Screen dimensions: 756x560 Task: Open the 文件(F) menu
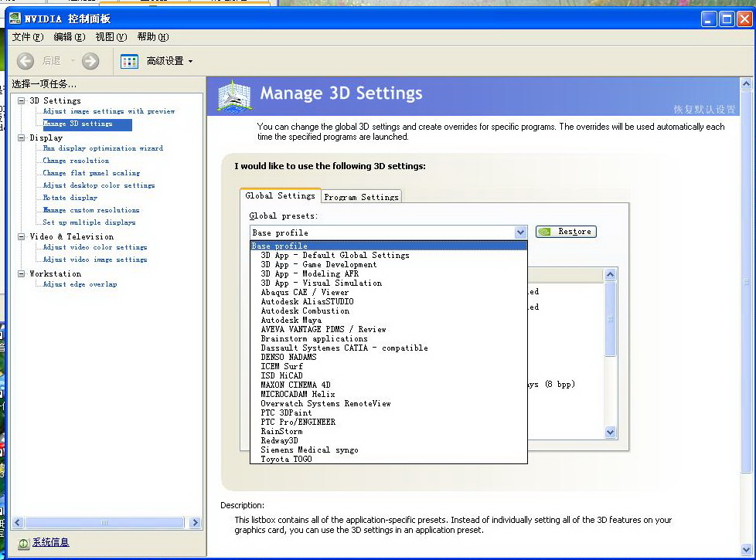tap(28, 37)
